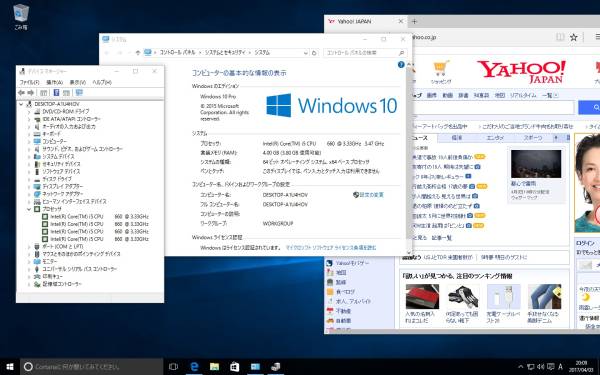Select システム デバイス in device tree

pos(58,157)
